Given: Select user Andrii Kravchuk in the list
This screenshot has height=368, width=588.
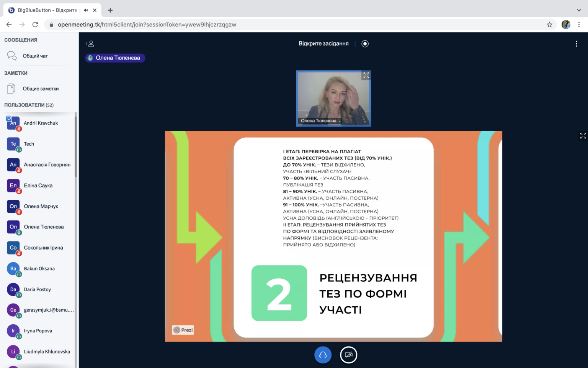Looking at the screenshot, I should [x=41, y=123].
